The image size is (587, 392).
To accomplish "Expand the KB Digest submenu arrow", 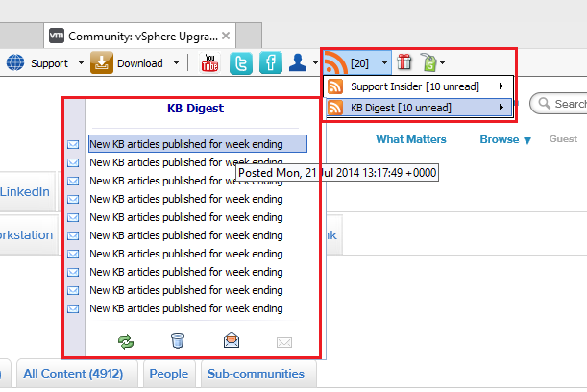I will click(x=501, y=108).
